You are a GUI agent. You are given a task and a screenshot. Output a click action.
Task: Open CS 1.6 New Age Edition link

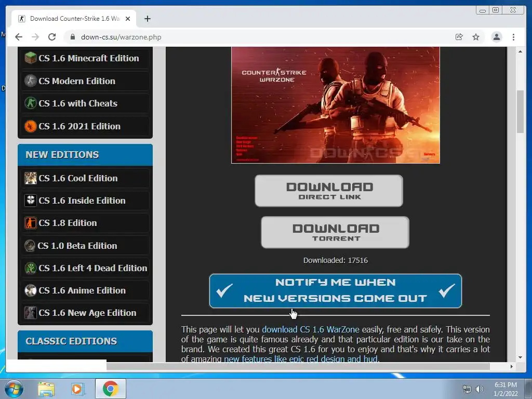pyautogui.click(x=87, y=313)
